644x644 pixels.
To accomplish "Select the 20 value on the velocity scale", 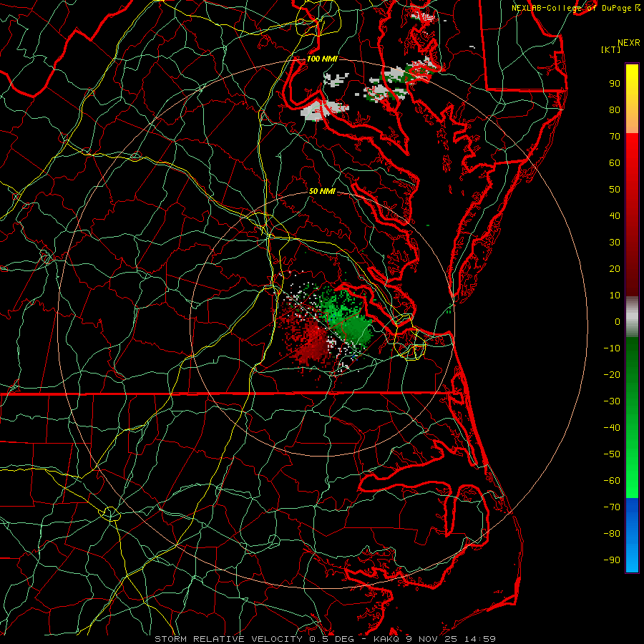I will [615, 269].
